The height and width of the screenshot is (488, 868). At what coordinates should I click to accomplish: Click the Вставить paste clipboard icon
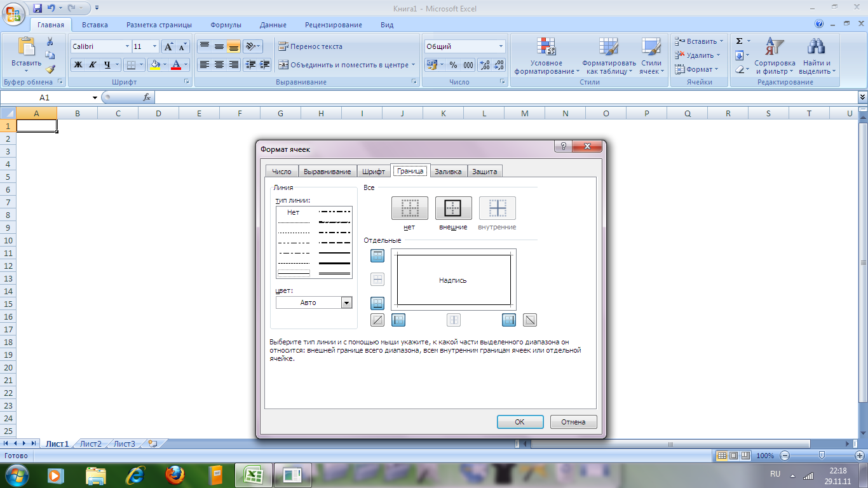[x=27, y=46]
